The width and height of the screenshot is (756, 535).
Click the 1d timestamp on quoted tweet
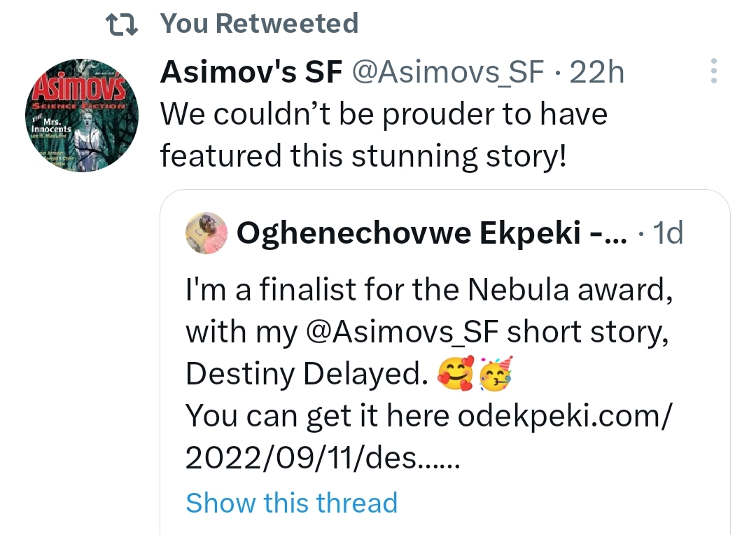(x=666, y=234)
